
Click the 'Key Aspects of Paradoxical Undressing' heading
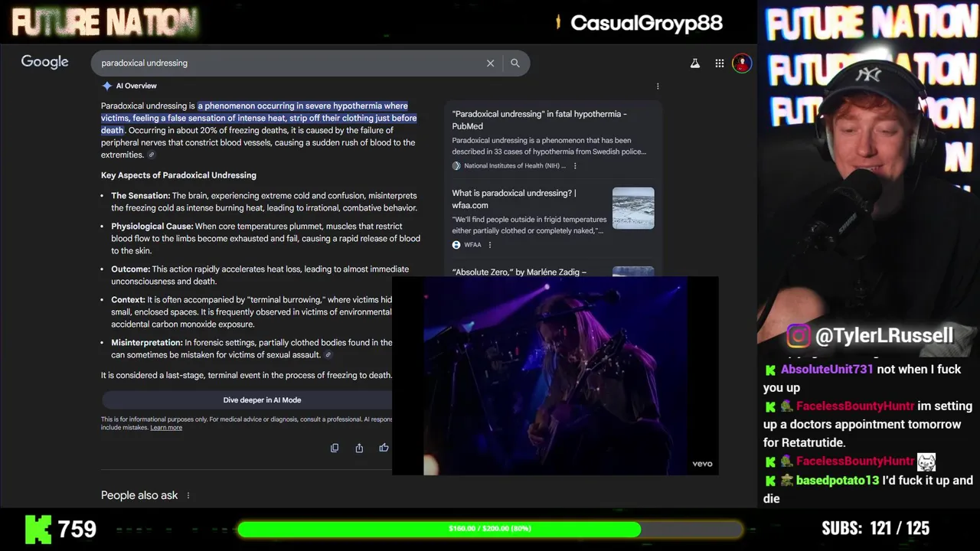(x=178, y=175)
